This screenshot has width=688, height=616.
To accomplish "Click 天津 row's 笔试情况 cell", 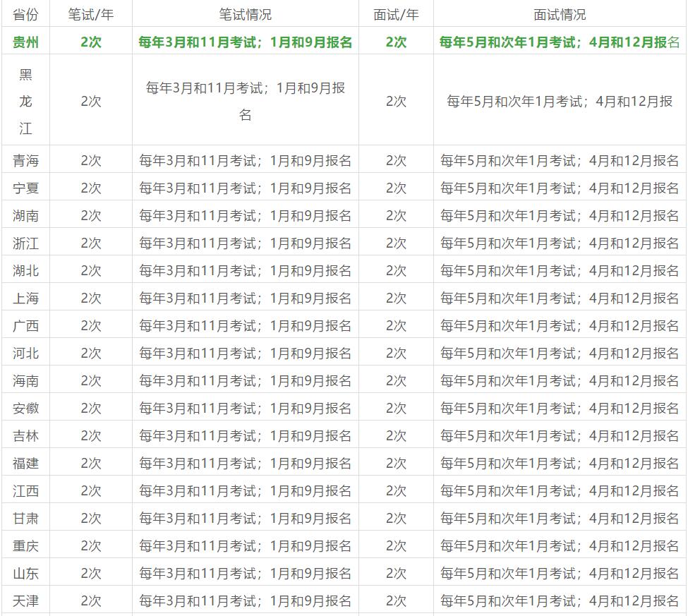I will tap(246, 600).
